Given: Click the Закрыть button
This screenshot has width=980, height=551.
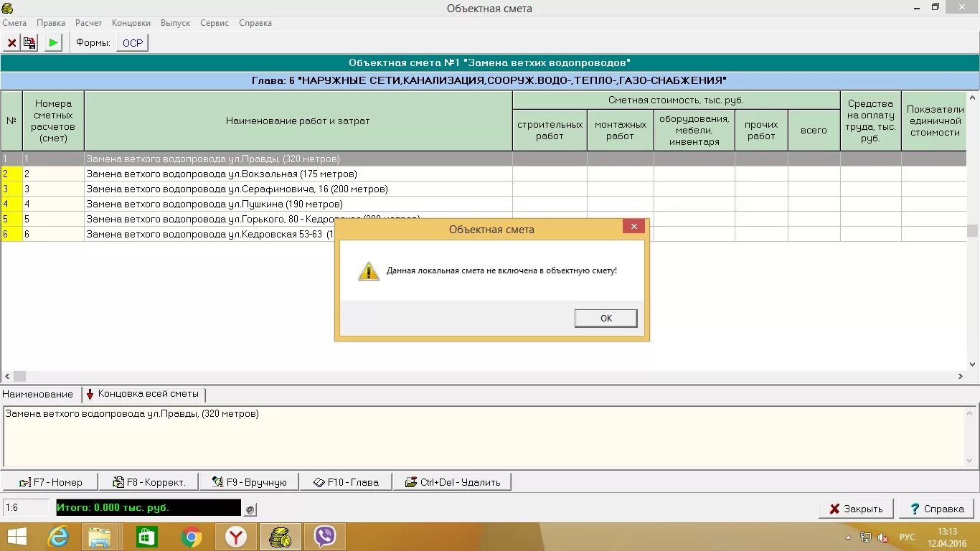Looking at the screenshot, I should click(x=856, y=509).
